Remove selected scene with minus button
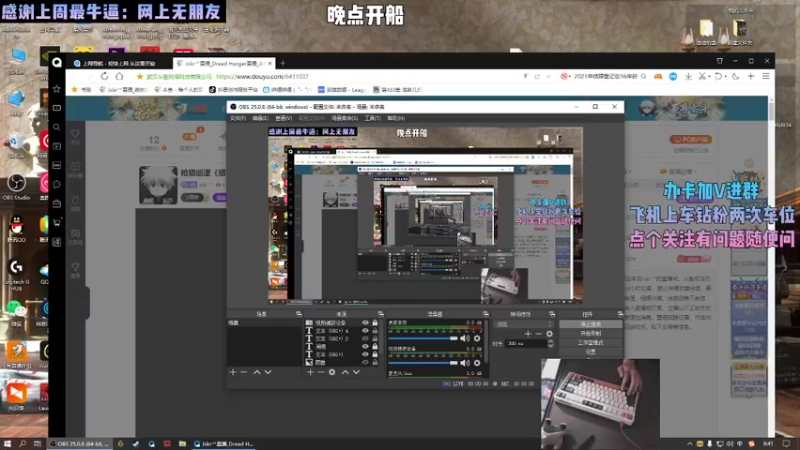This screenshot has height=450, width=800. pos(244,372)
